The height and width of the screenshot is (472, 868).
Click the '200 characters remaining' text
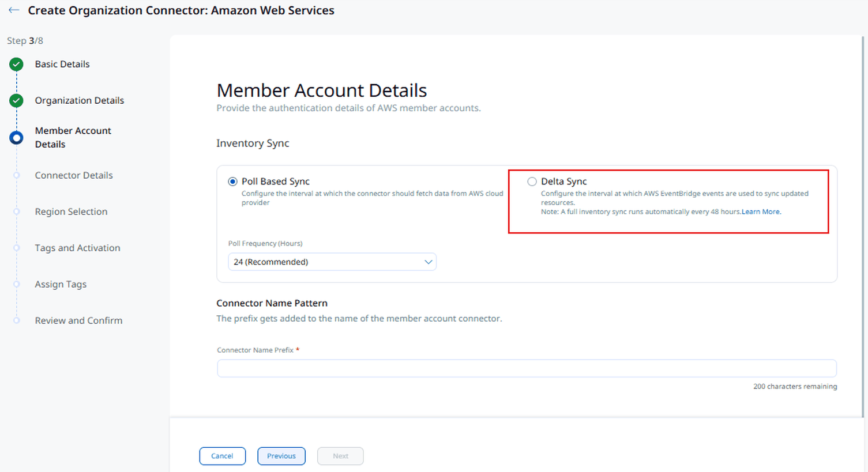(795, 386)
